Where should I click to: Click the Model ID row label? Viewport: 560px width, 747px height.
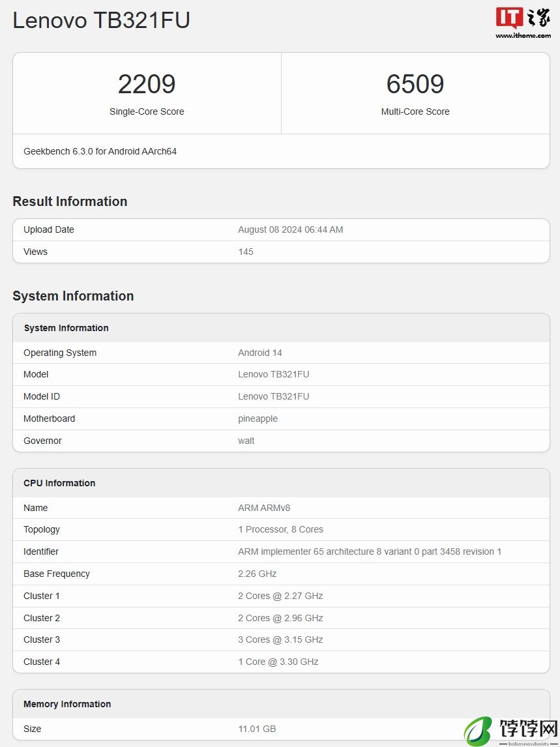42,396
